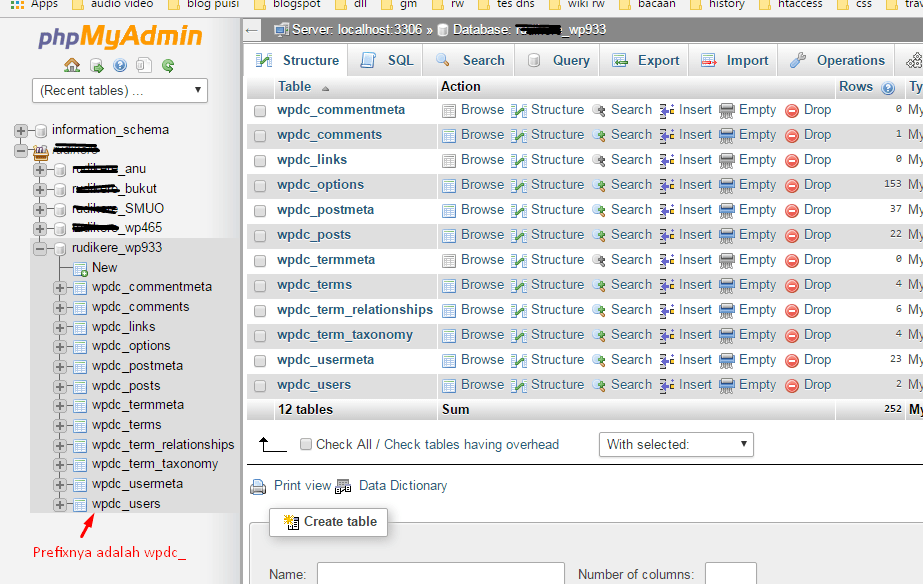The image size is (923, 584).
Task: Sort by the Table column header
Action: pos(294,87)
